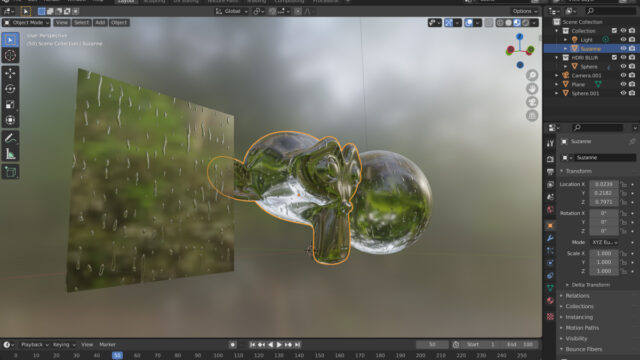Switch to solid viewport shading
The image size is (640, 360).
tap(509, 23)
